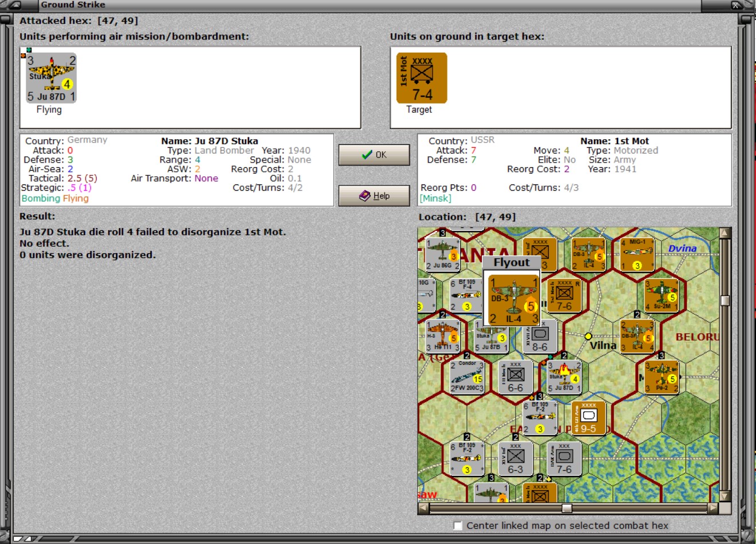Select the Ju 86G bomber on map
Screen dimensions: 756x544
[442, 254]
